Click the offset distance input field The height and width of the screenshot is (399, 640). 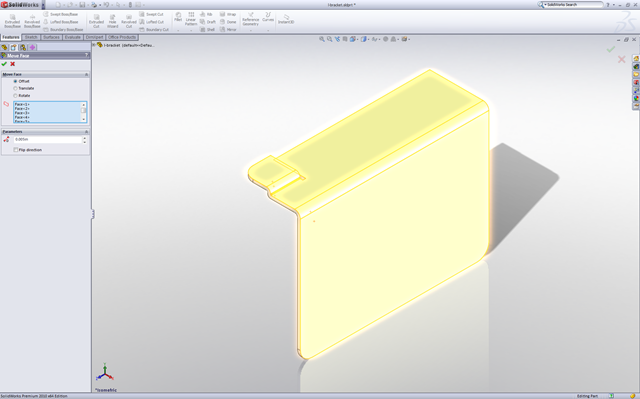pos(47,140)
